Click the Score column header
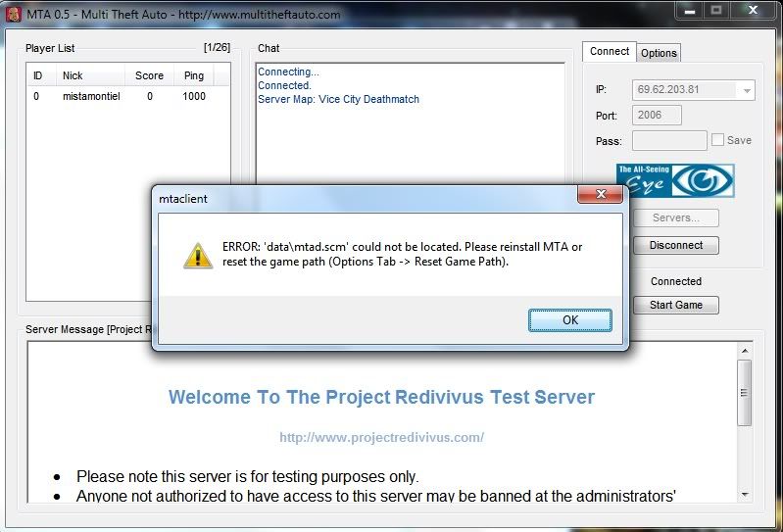 coord(149,75)
